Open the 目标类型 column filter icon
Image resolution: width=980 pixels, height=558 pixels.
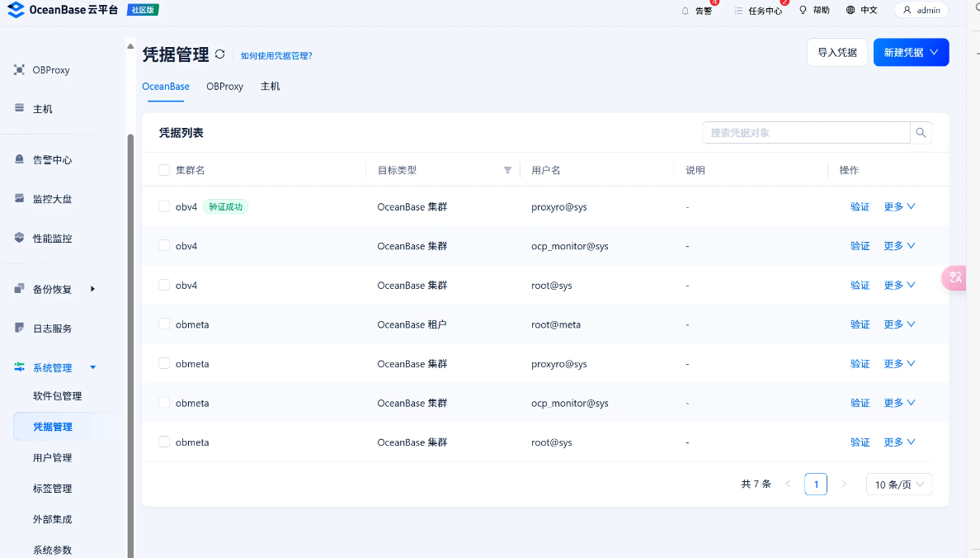[507, 171]
